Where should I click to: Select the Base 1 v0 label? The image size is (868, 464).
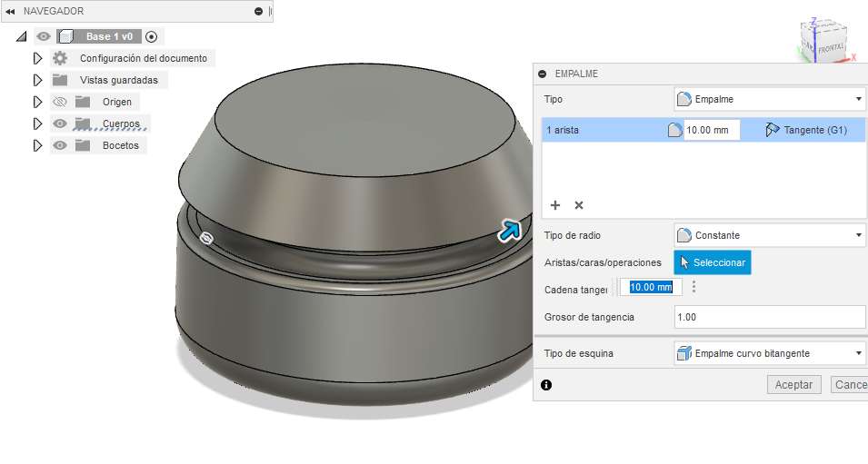[109, 36]
